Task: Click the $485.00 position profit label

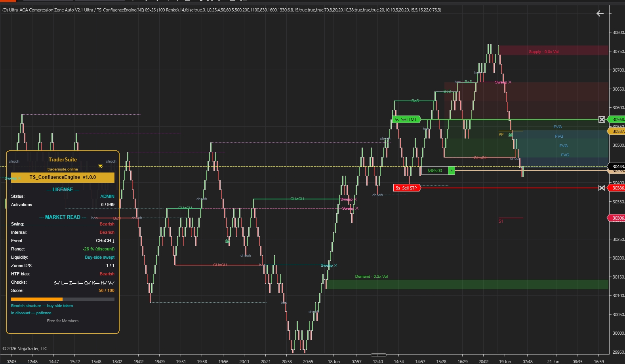Action: pyautogui.click(x=434, y=171)
